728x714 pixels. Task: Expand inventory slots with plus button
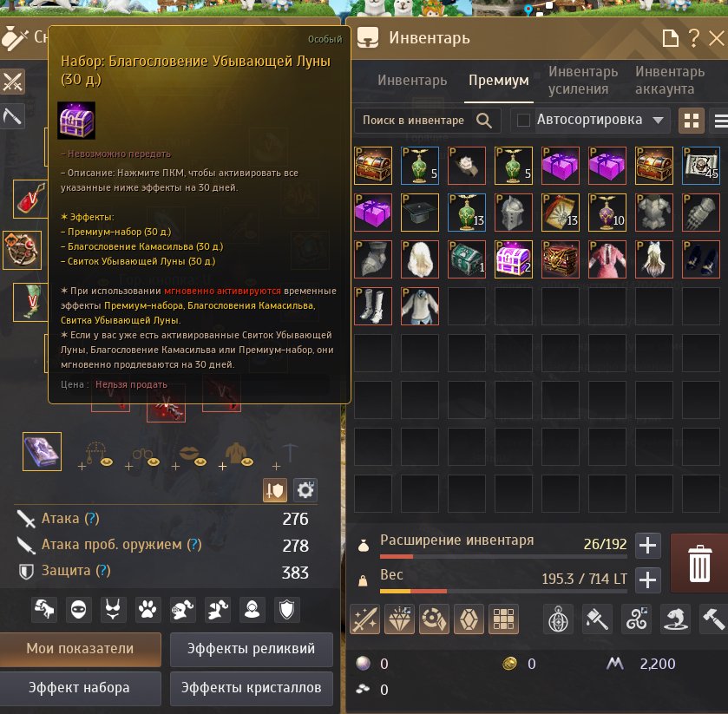647,545
